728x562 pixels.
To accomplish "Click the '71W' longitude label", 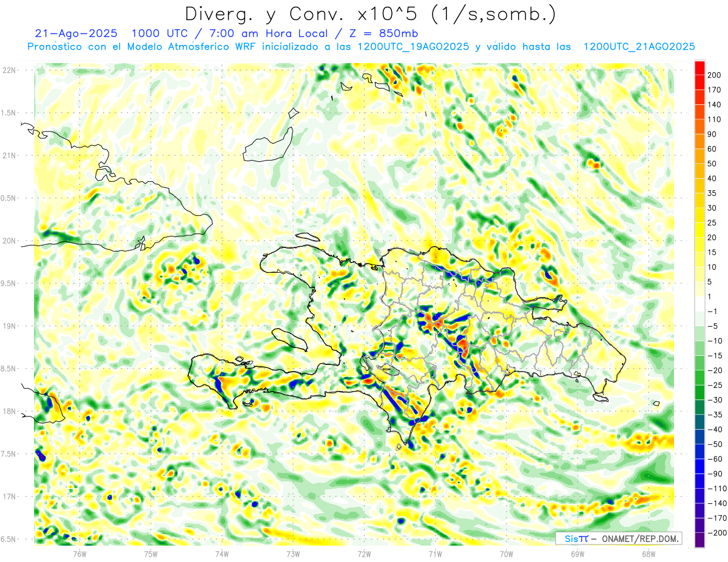I will click(435, 554).
